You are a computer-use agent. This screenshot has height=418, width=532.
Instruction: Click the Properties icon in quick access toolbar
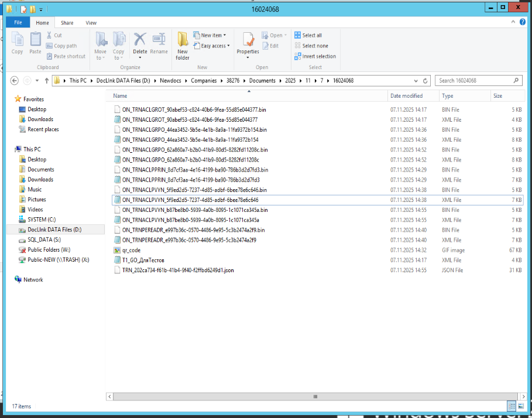23,9
